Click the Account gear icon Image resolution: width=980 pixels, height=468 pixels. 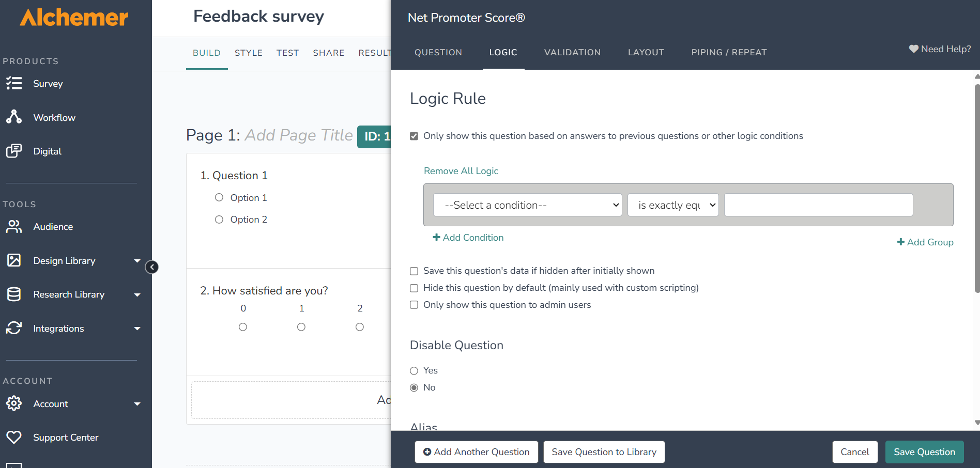click(14, 403)
